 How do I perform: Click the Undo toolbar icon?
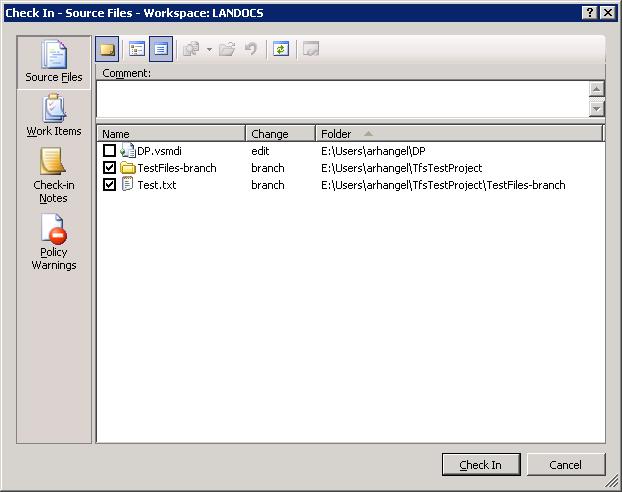[x=251, y=49]
